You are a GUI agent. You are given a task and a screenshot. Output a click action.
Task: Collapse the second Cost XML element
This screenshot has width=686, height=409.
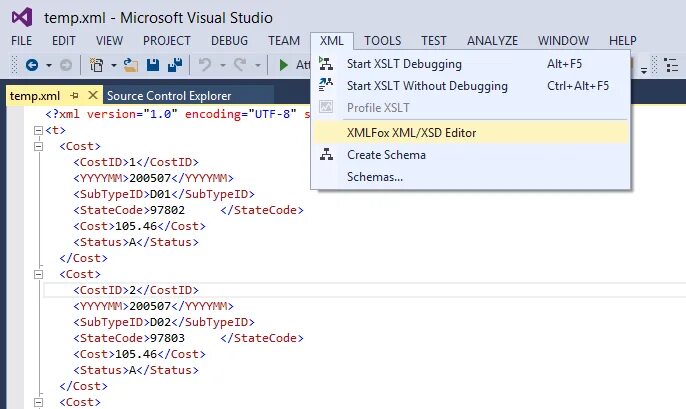pos(38,274)
